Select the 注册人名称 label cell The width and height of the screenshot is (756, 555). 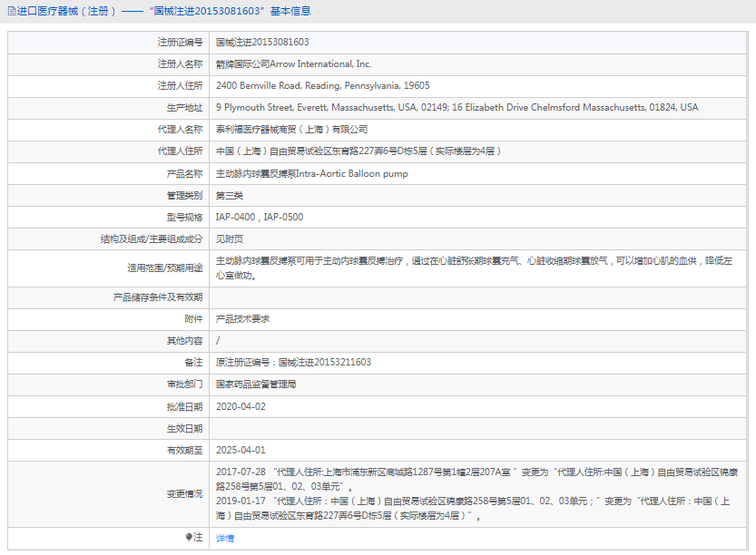pyautogui.click(x=109, y=64)
